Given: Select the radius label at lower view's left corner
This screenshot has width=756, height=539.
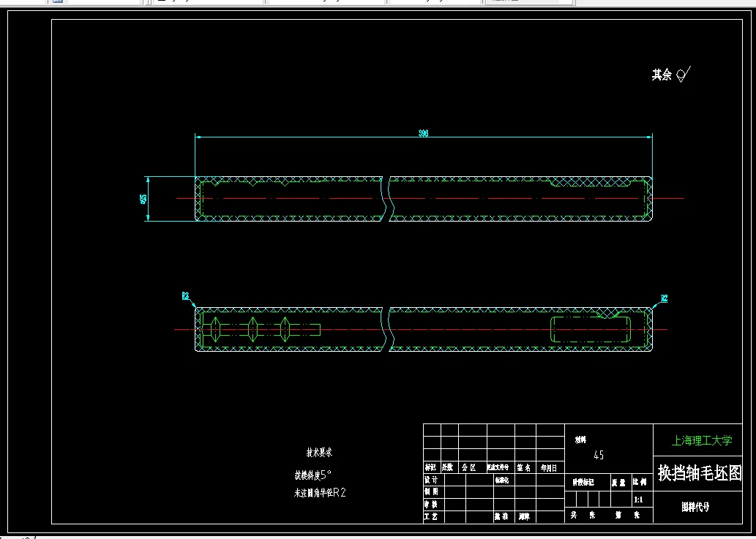Looking at the screenshot, I should tap(185, 295).
